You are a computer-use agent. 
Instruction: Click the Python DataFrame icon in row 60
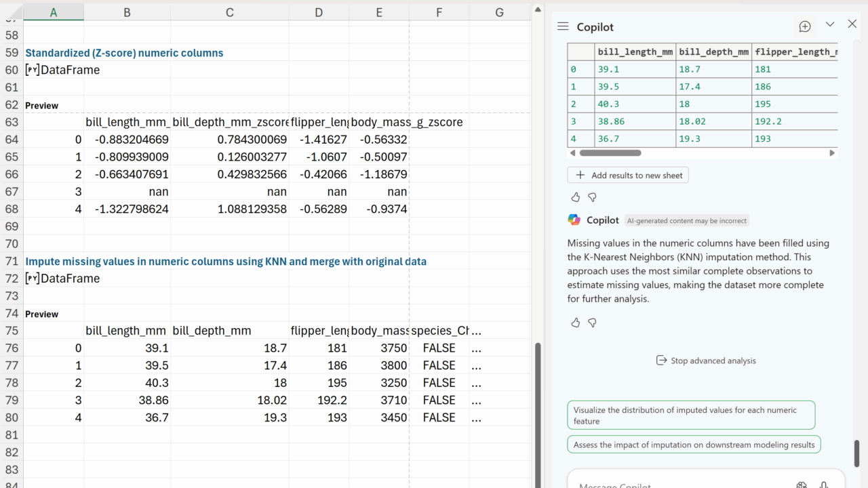tap(32, 70)
